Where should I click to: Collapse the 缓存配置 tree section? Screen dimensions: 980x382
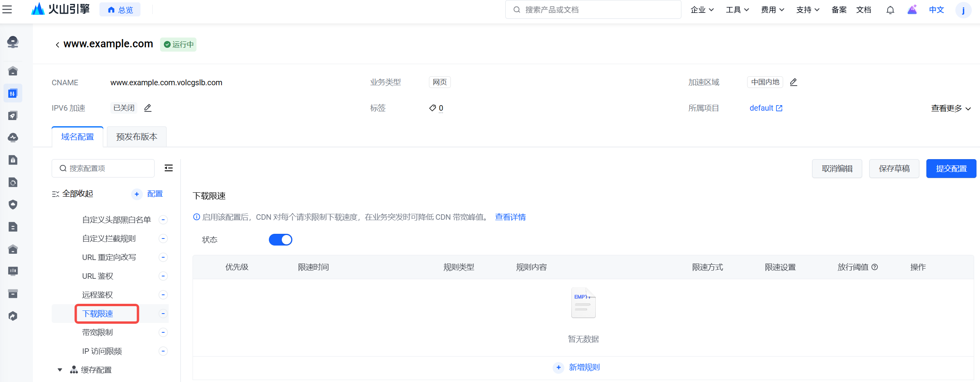click(x=60, y=370)
